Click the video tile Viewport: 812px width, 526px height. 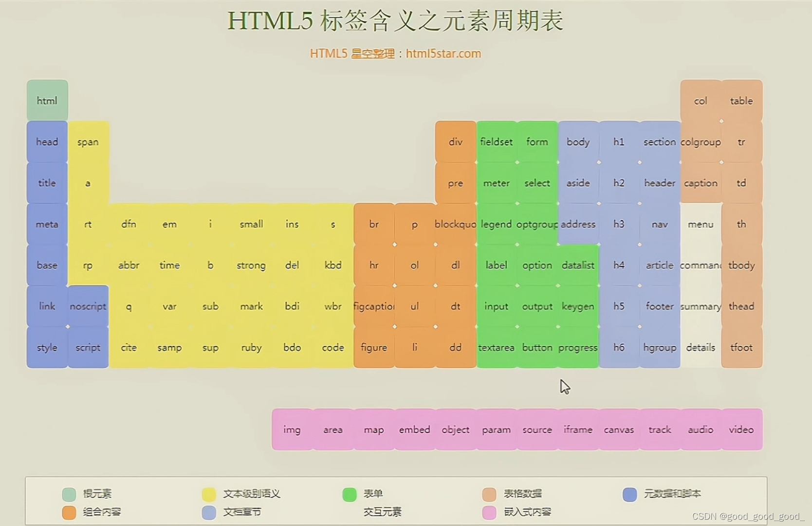tap(741, 430)
